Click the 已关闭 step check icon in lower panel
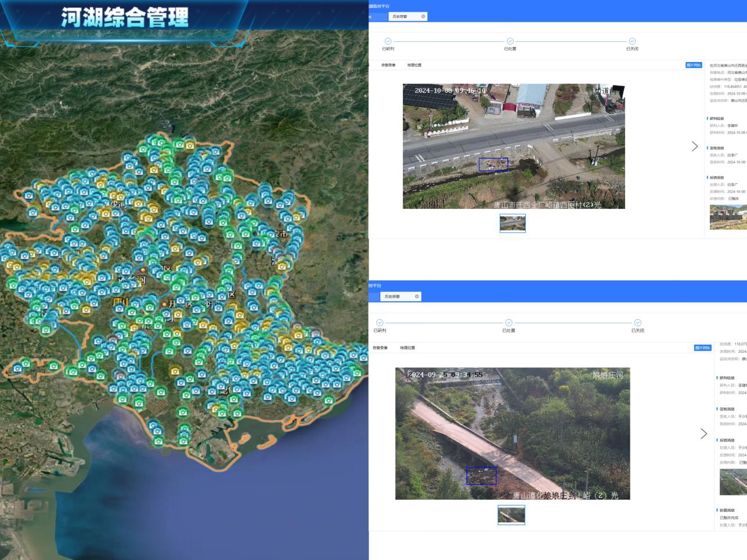This screenshot has width=747, height=560. (x=637, y=323)
